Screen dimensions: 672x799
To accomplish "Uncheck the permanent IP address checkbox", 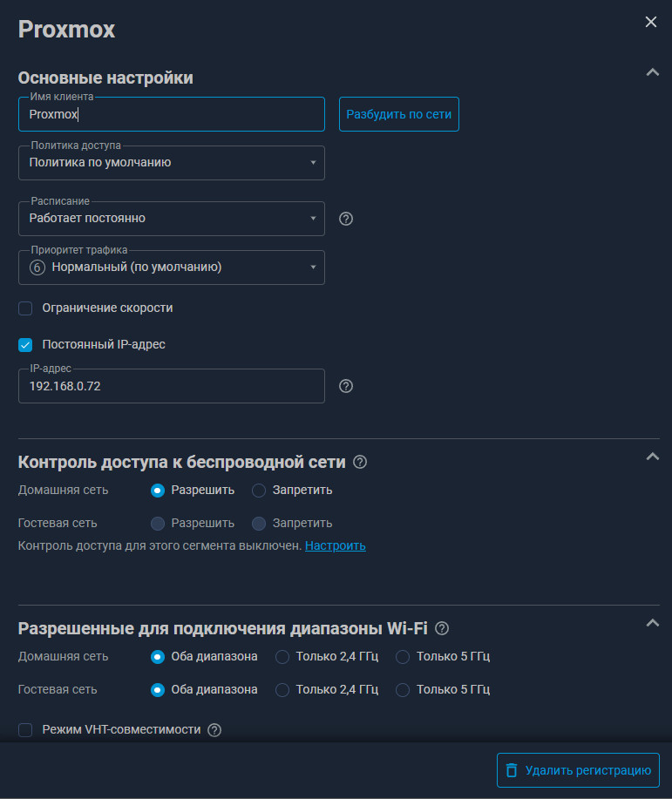I will [x=25, y=345].
